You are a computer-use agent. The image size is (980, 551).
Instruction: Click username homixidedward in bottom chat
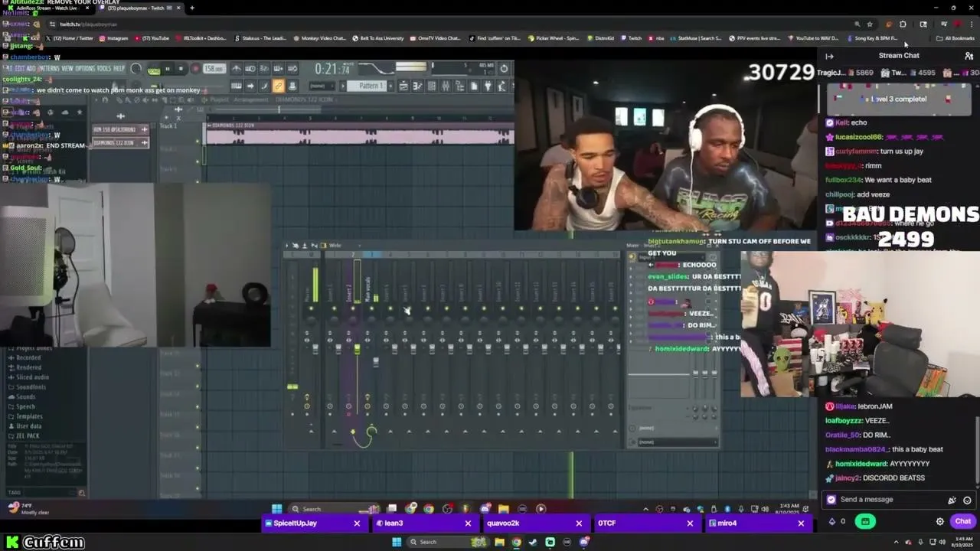[x=861, y=464]
